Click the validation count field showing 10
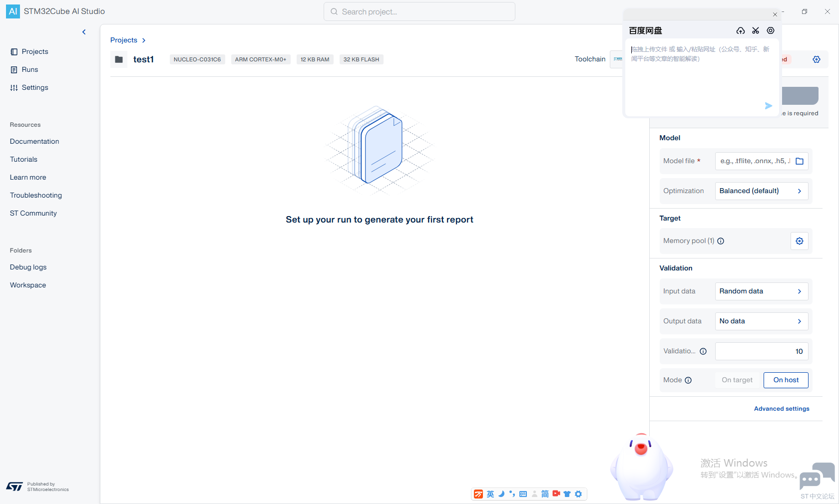This screenshot has height=504, width=839. 762,351
